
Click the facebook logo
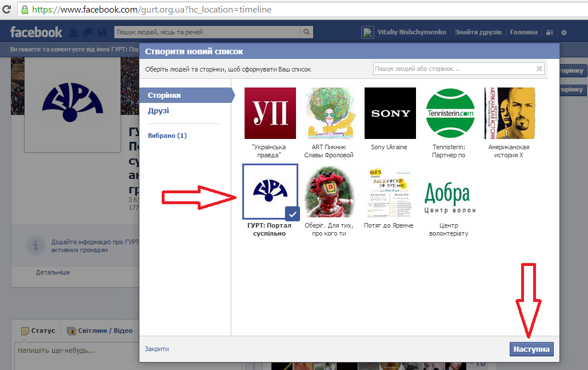coord(36,32)
